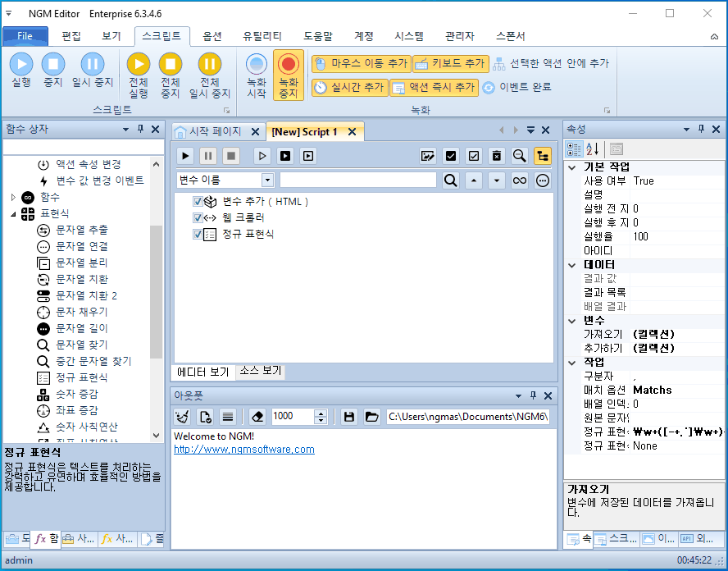The width and height of the screenshot is (728, 571).
Task: Switch to the 도움말 ribbon tab
Action: coord(318,36)
